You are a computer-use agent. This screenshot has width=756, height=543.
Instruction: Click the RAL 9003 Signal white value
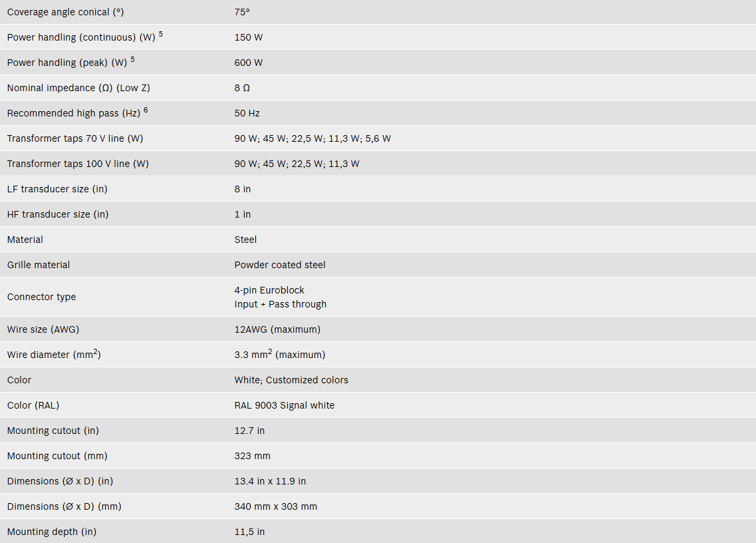pyautogui.click(x=285, y=405)
